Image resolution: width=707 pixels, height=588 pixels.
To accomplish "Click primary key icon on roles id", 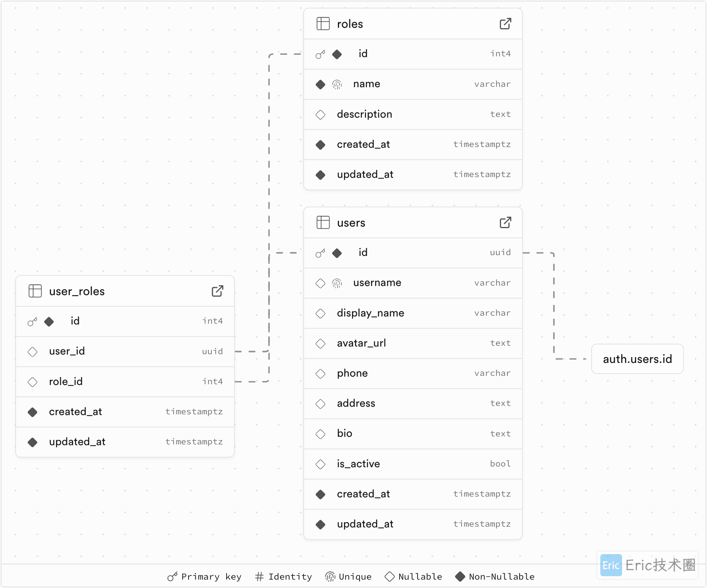I will (x=320, y=54).
